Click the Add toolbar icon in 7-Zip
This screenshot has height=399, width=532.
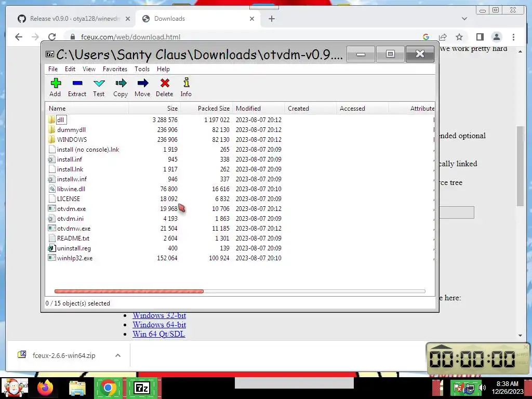56,83
